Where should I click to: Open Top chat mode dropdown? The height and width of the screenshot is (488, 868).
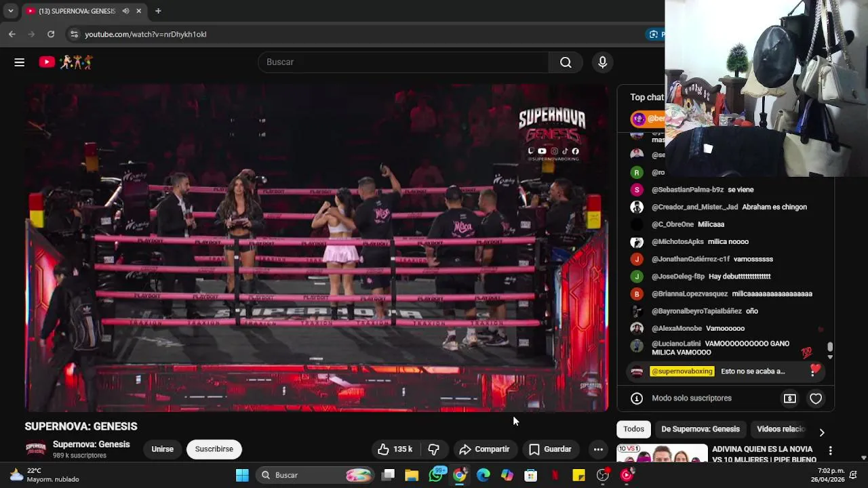coord(647,98)
